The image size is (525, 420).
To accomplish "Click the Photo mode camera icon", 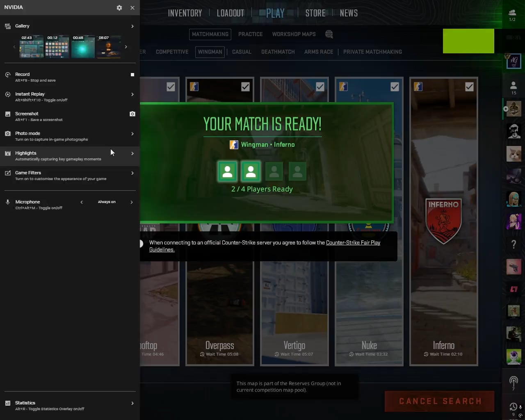I will 7,134.
